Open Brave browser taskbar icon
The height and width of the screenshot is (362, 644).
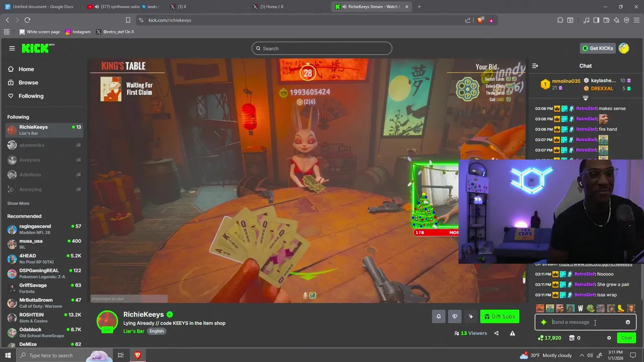[137, 355]
